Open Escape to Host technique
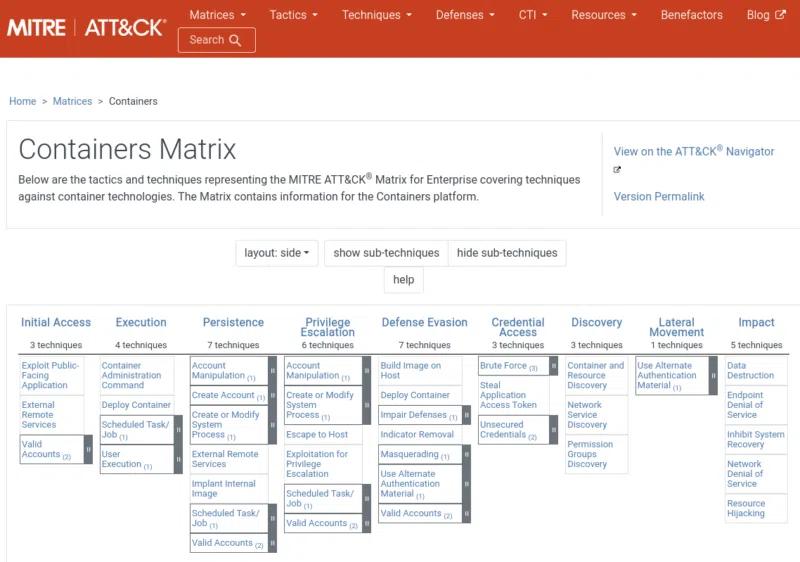 pos(317,435)
